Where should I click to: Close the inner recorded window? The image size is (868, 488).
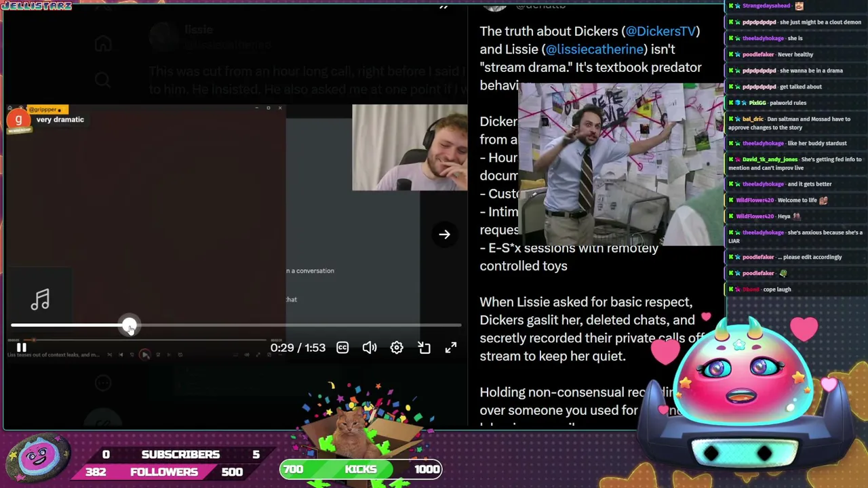point(279,108)
